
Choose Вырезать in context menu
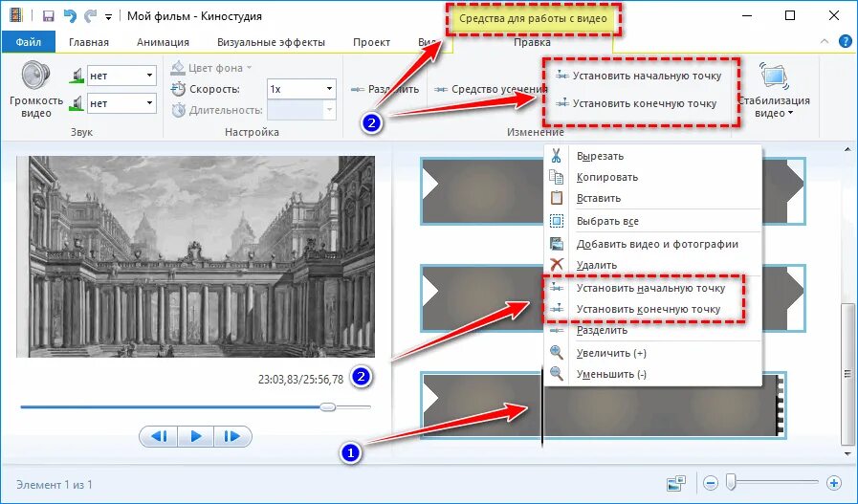652,156
